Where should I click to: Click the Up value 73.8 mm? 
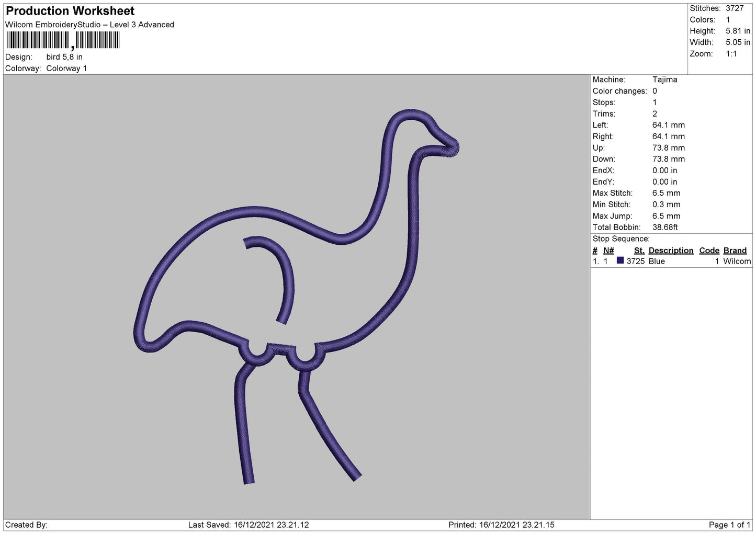(669, 148)
